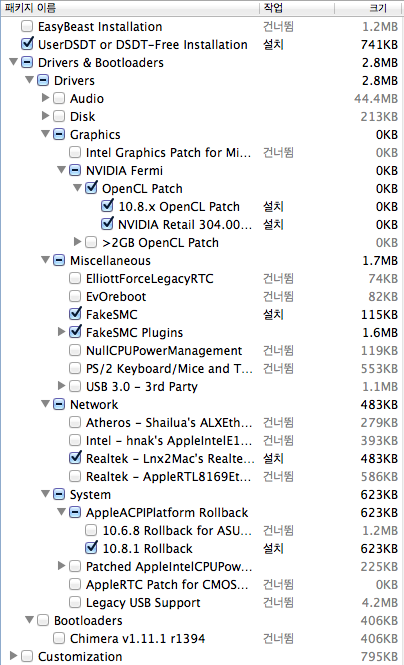Enable the Disk drivers checkbox
The width and height of the screenshot is (404, 665).
point(59,116)
